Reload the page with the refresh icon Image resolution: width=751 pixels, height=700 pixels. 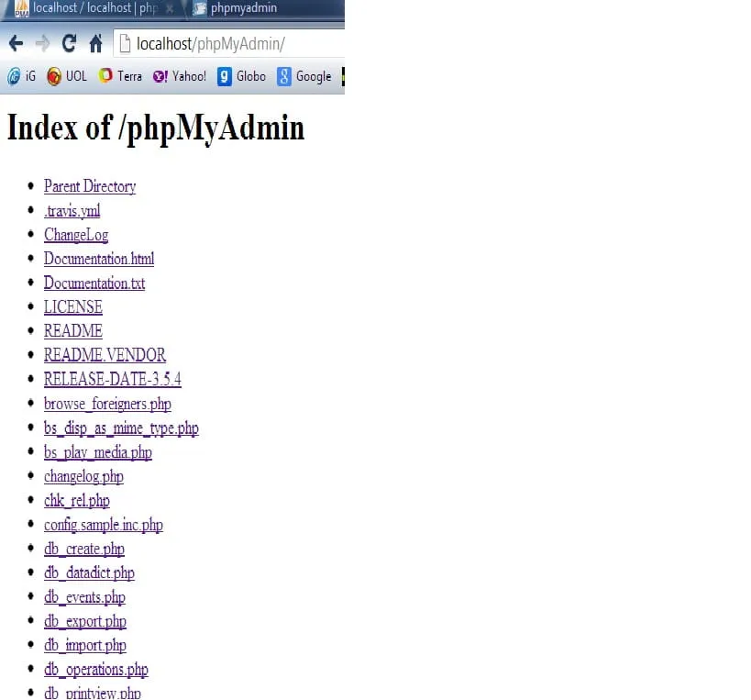point(69,44)
